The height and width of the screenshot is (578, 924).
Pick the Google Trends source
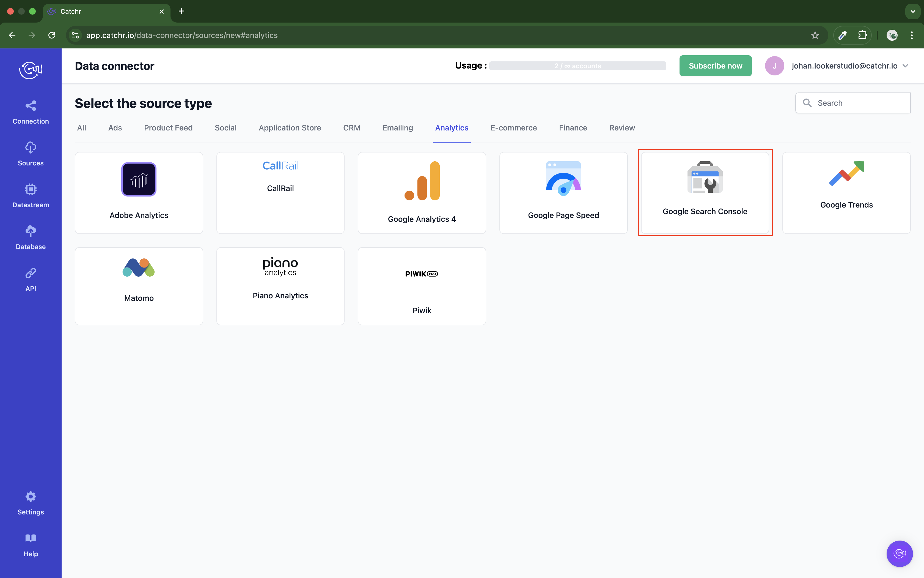[x=846, y=193]
